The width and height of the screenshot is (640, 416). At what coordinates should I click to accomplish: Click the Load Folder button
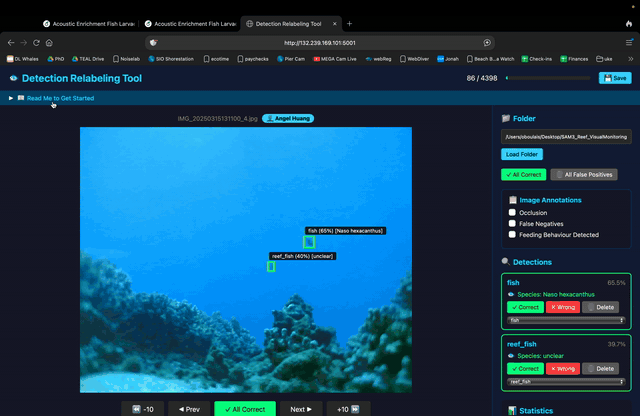coord(522,154)
